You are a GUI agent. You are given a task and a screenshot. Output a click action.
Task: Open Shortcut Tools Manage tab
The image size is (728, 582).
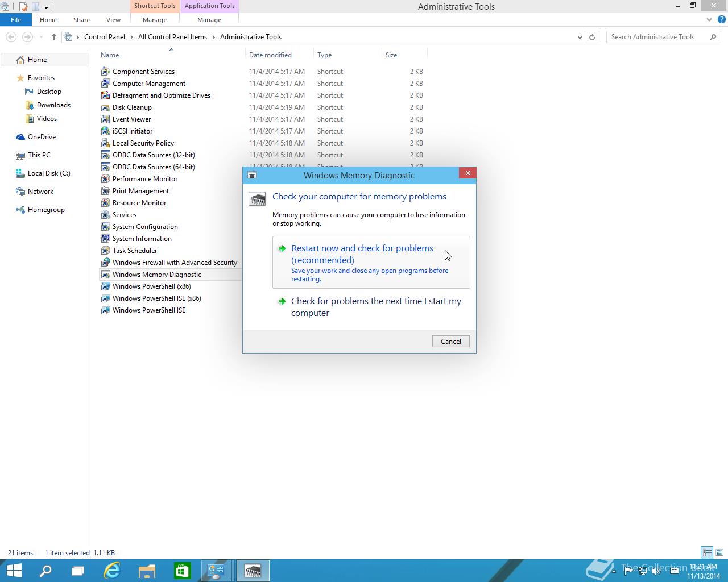click(x=155, y=20)
